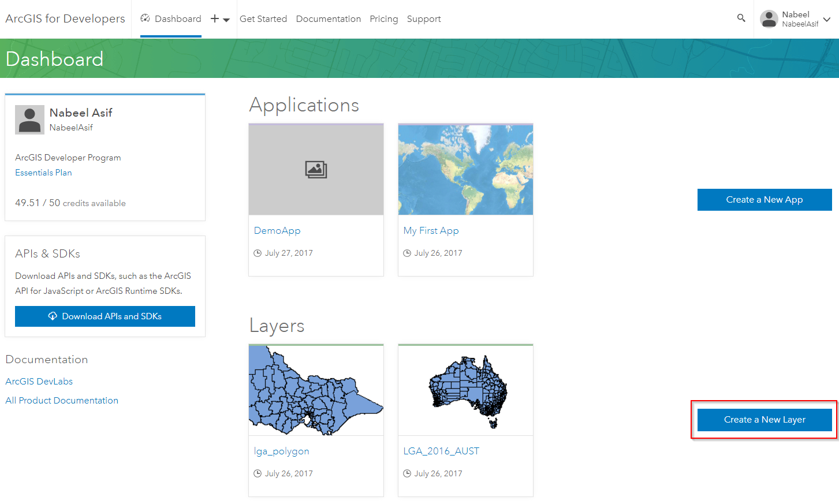Screen dimensions: 839x504
Task: Click the Dashboard gauge icon
Action: [x=146, y=18]
